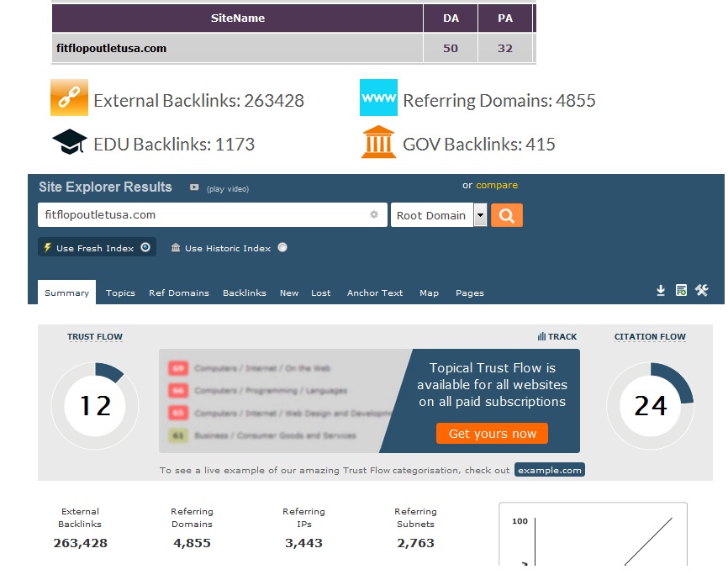Open the Backlinks tab

click(x=245, y=293)
